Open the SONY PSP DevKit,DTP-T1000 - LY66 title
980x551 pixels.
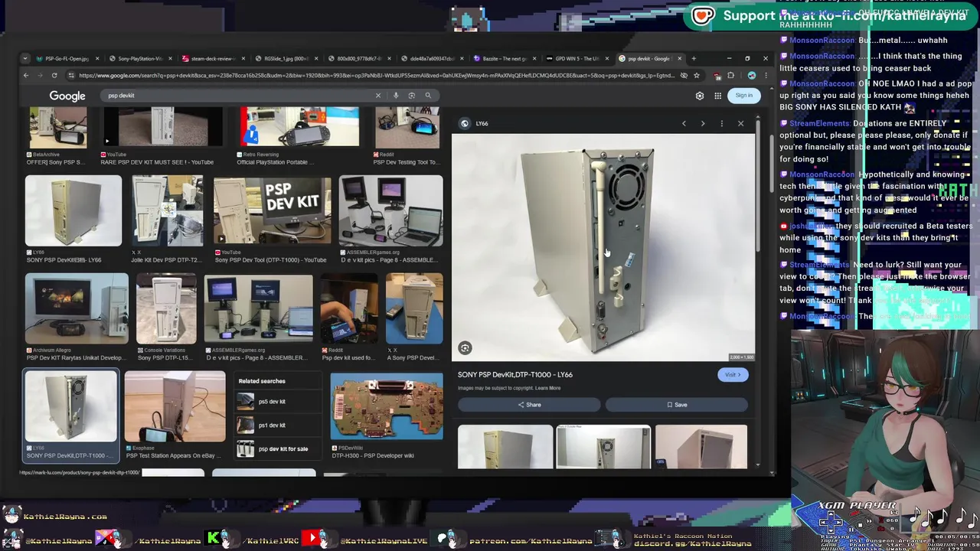coord(515,375)
